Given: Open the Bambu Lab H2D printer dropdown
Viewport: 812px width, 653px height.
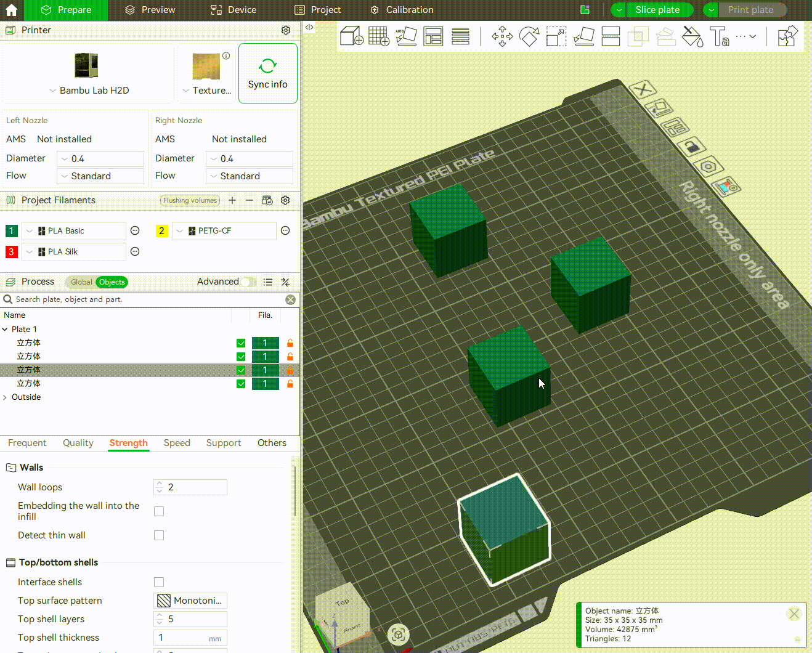Looking at the screenshot, I should tap(89, 91).
